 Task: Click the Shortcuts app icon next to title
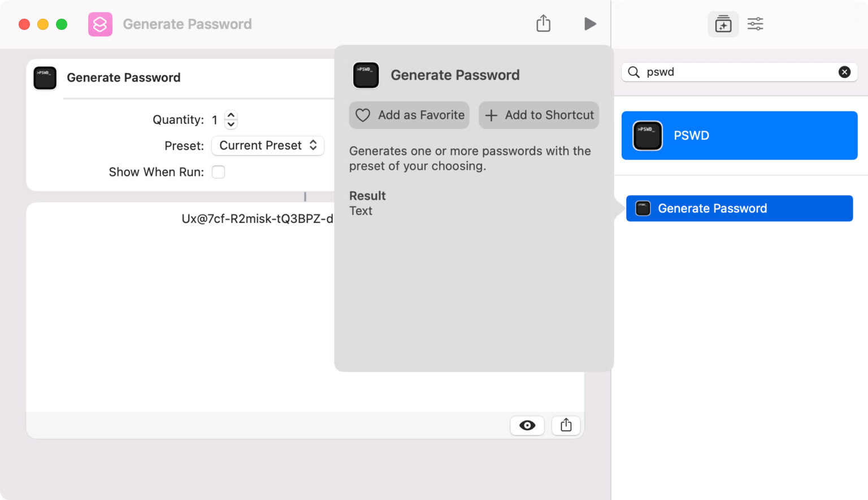(100, 24)
